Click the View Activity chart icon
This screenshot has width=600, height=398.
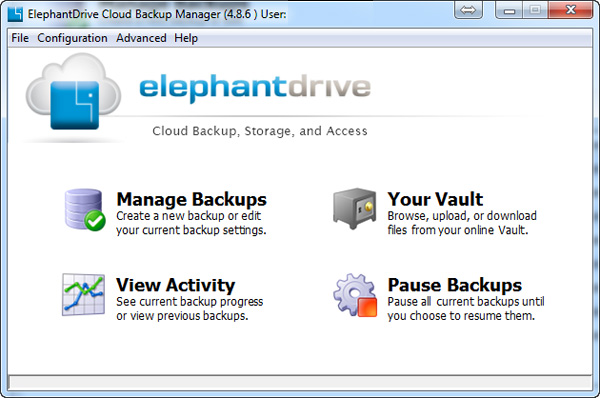click(x=83, y=294)
